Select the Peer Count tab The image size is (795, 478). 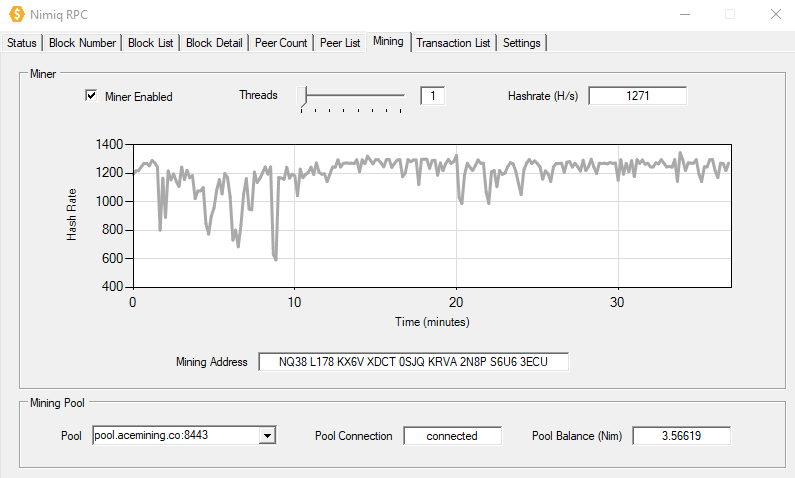[x=281, y=43]
